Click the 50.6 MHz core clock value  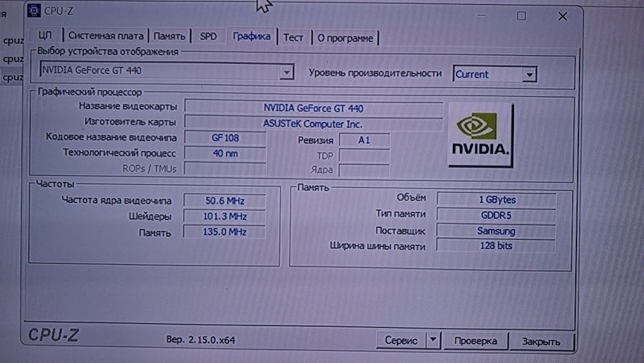coord(225,201)
